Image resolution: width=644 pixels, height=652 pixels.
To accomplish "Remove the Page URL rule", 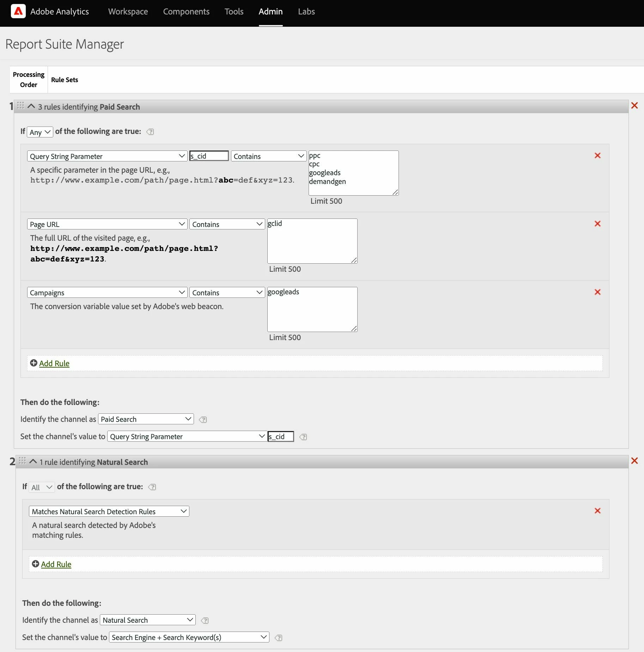I will pos(597,223).
